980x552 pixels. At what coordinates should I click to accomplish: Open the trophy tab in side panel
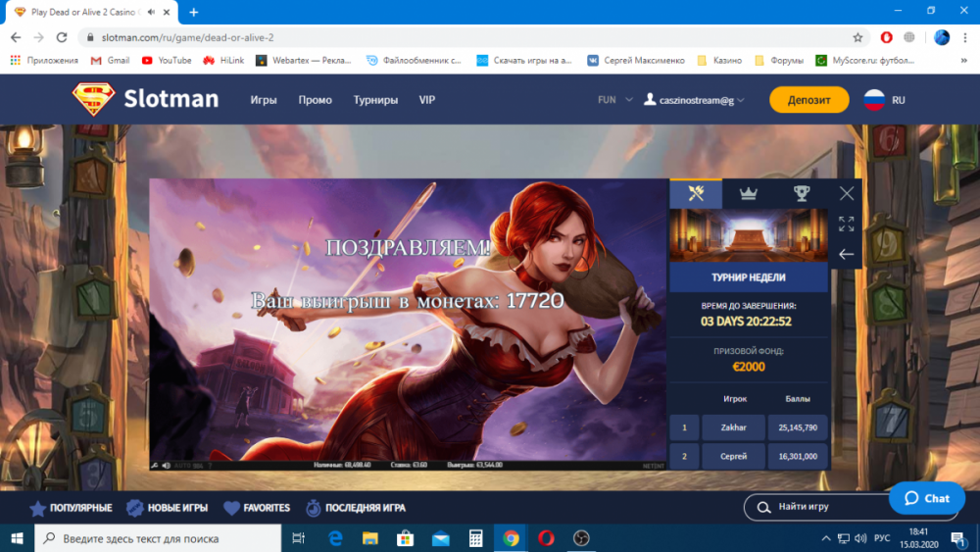point(802,193)
